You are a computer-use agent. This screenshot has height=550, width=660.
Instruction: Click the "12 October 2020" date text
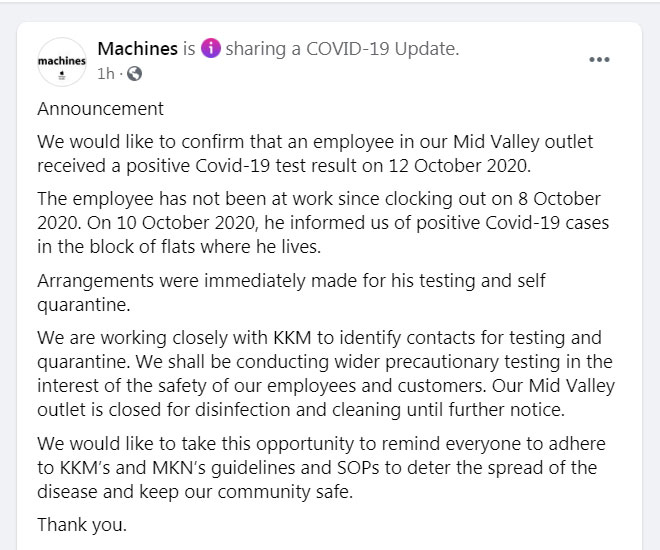[458, 166]
